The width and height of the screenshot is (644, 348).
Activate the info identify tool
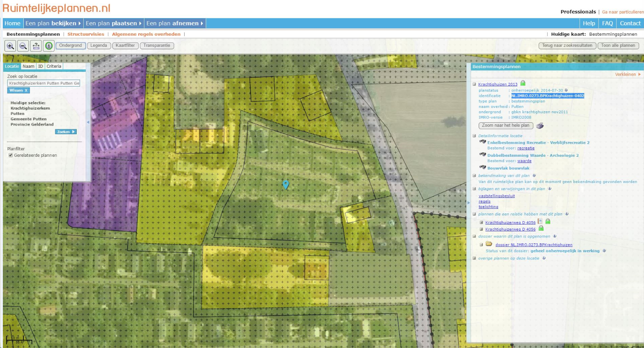coord(49,46)
